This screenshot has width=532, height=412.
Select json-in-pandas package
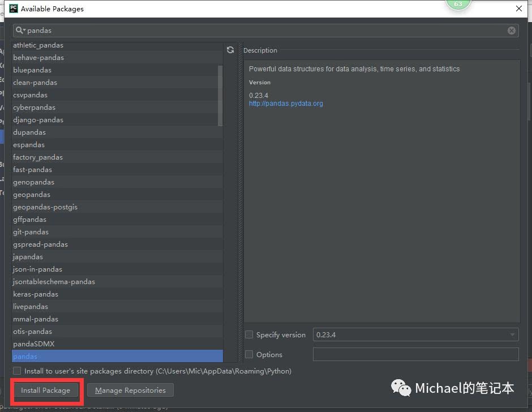(117, 269)
